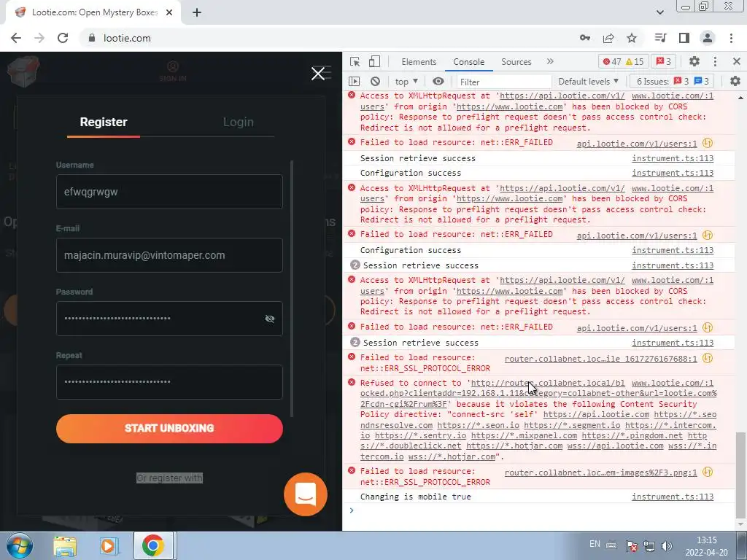Reload the lootie.com page
Screen dimensions: 747x560
tap(63, 38)
